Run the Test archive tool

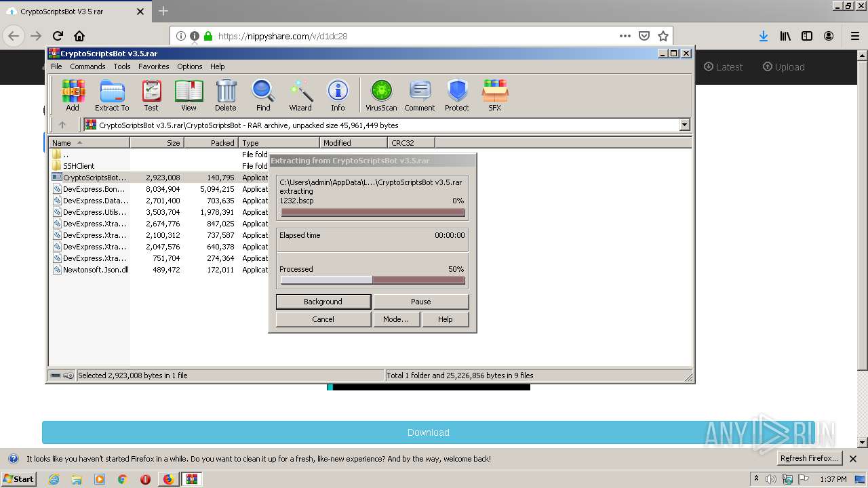pos(151,95)
